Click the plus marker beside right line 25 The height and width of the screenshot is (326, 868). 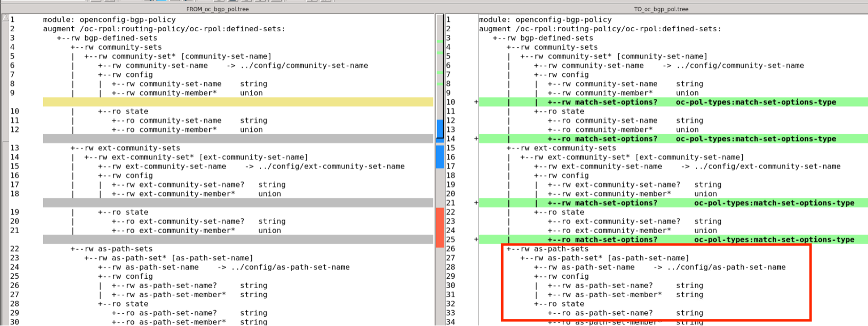[x=476, y=240]
